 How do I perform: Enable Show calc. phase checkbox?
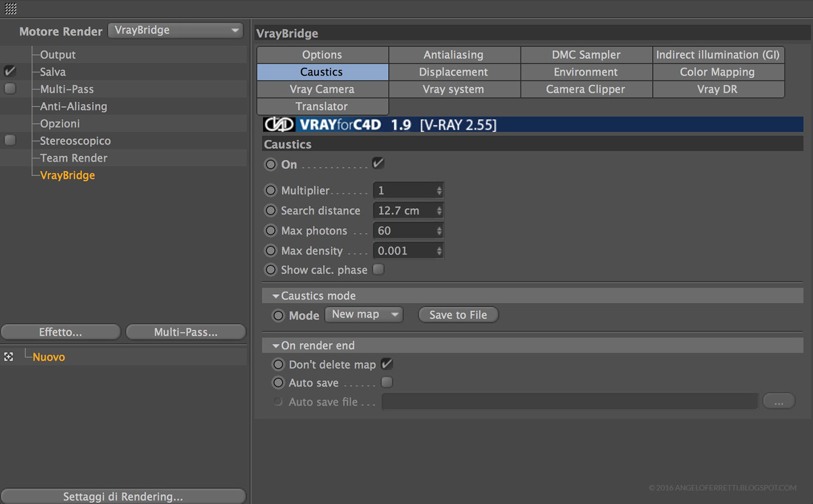pos(378,269)
